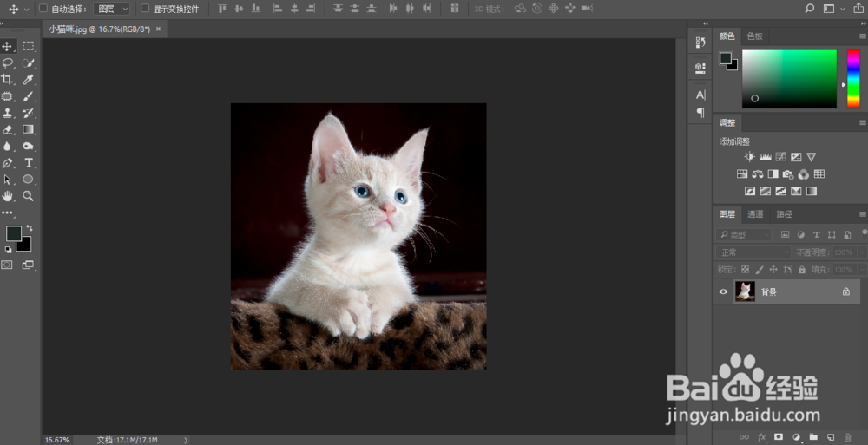The image size is (868, 445).
Task: Close the 小猫咪.jpg document tab
Action: point(158,29)
